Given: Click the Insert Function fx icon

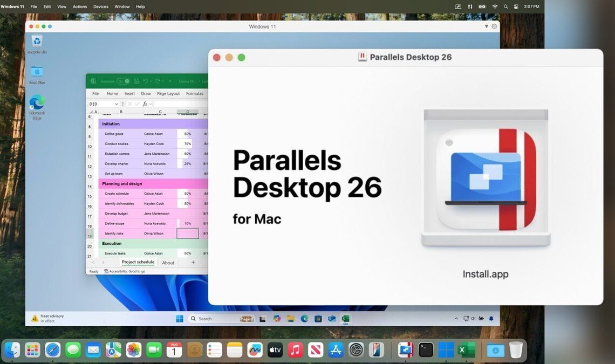Looking at the screenshot, I should [x=145, y=104].
